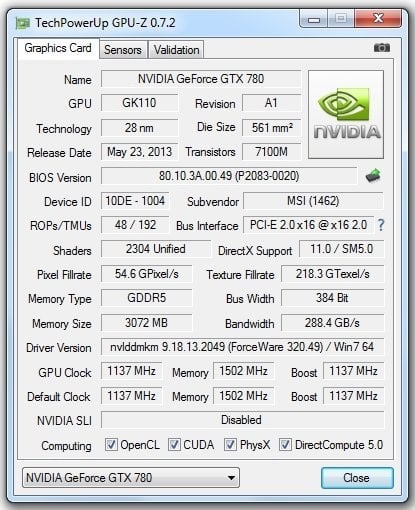Click the bus interface question mark

[x=381, y=225]
